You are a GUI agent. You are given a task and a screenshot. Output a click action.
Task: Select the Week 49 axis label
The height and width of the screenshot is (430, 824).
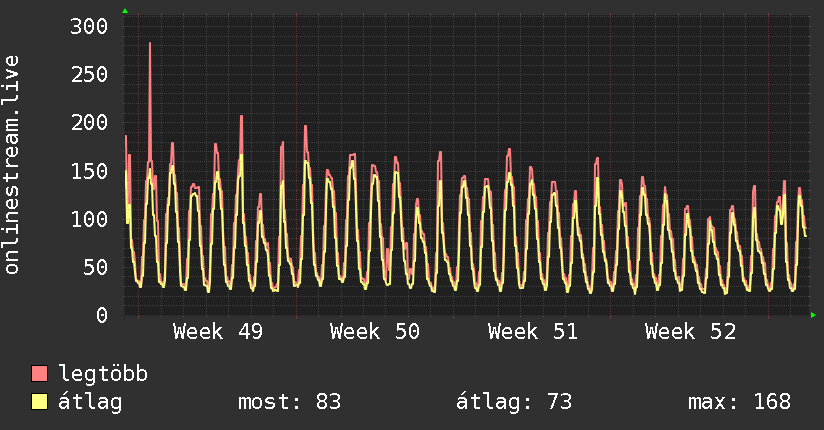(218, 332)
